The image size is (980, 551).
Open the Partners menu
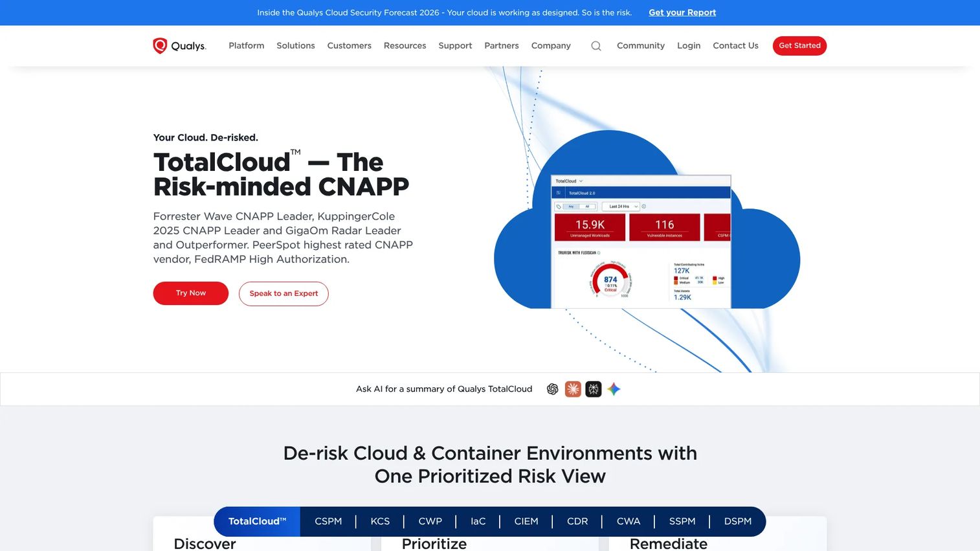click(x=502, y=45)
